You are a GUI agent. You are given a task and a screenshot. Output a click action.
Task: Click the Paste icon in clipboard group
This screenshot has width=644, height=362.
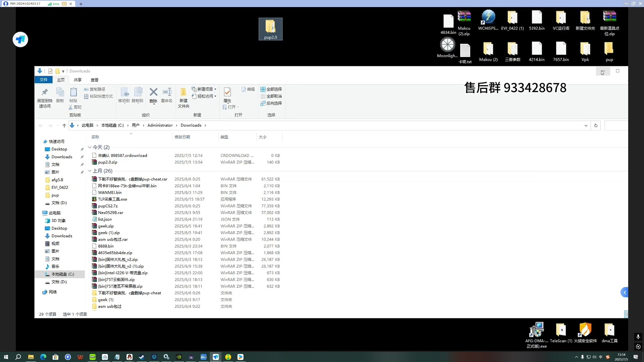[73, 92]
